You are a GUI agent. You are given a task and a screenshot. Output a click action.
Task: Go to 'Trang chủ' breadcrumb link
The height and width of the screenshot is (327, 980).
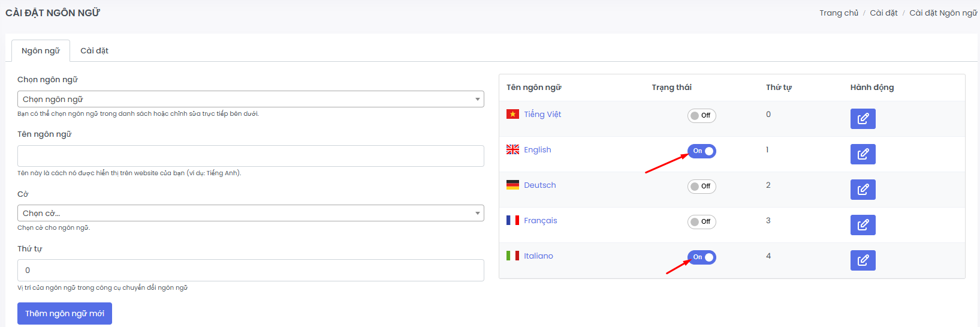pyautogui.click(x=839, y=13)
